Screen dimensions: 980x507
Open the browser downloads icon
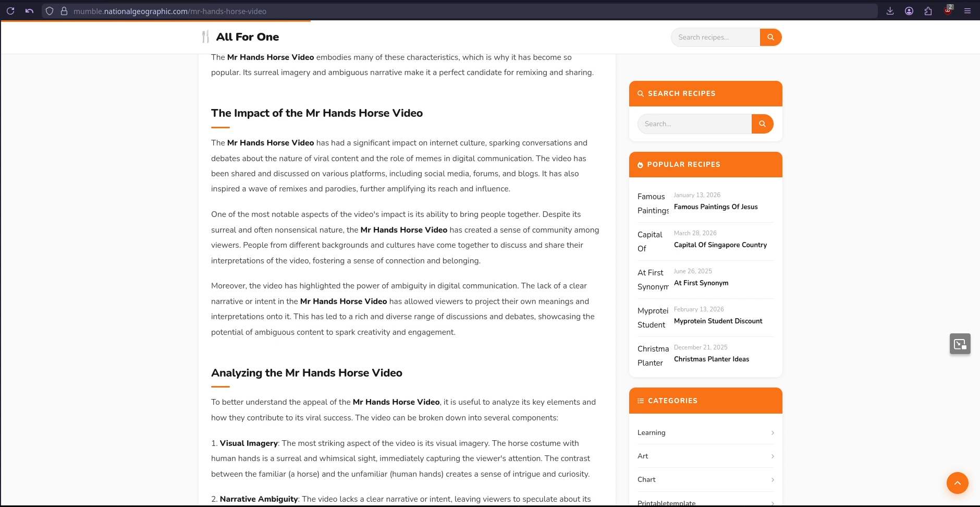pyautogui.click(x=890, y=11)
